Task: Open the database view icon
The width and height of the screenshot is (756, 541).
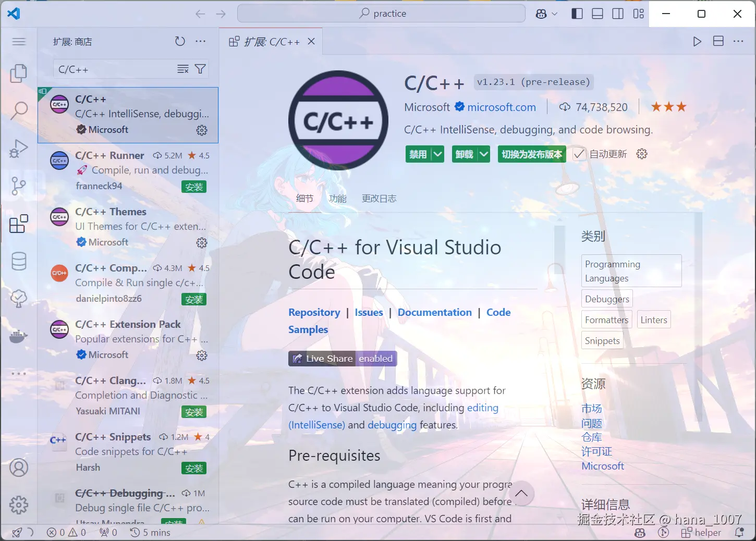Action: click(19, 261)
